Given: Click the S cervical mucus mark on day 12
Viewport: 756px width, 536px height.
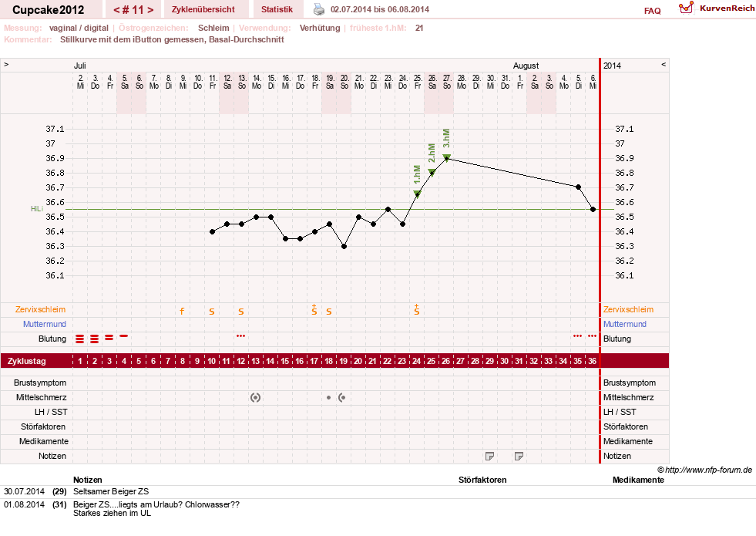Looking at the screenshot, I should pyautogui.click(x=241, y=312).
